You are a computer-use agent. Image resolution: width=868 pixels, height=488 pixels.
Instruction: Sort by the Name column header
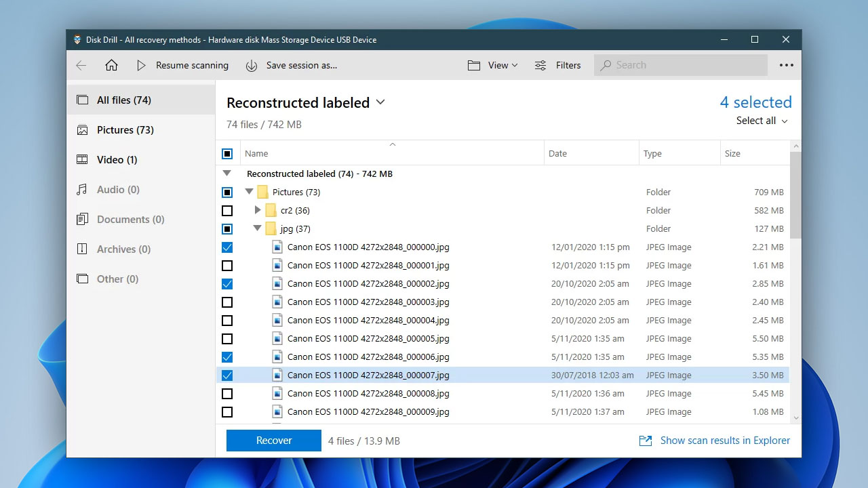[392, 154]
